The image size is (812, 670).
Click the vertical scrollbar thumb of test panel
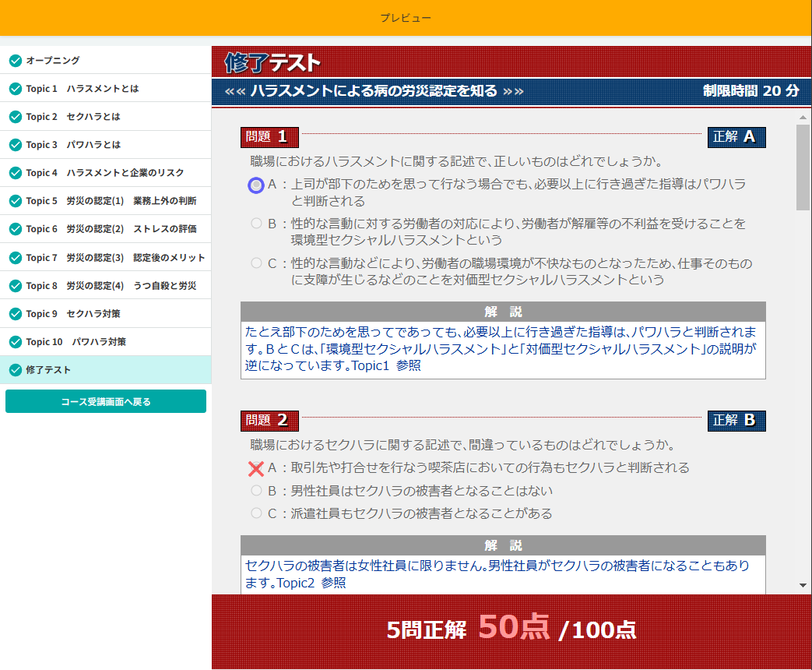803,167
